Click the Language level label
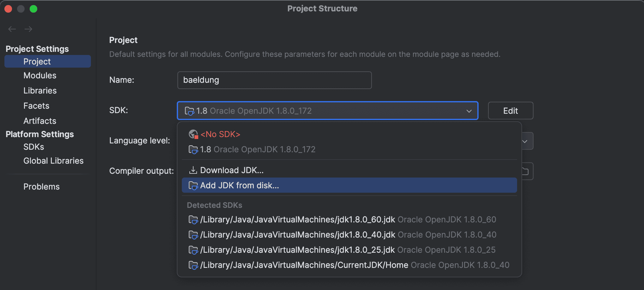644x290 pixels. (x=140, y=141)
